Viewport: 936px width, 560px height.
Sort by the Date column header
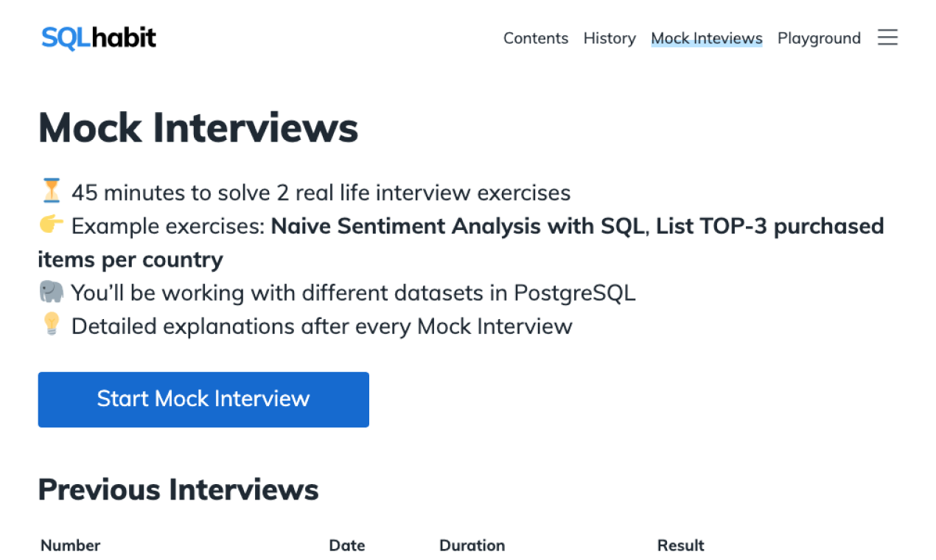point(347,545)
